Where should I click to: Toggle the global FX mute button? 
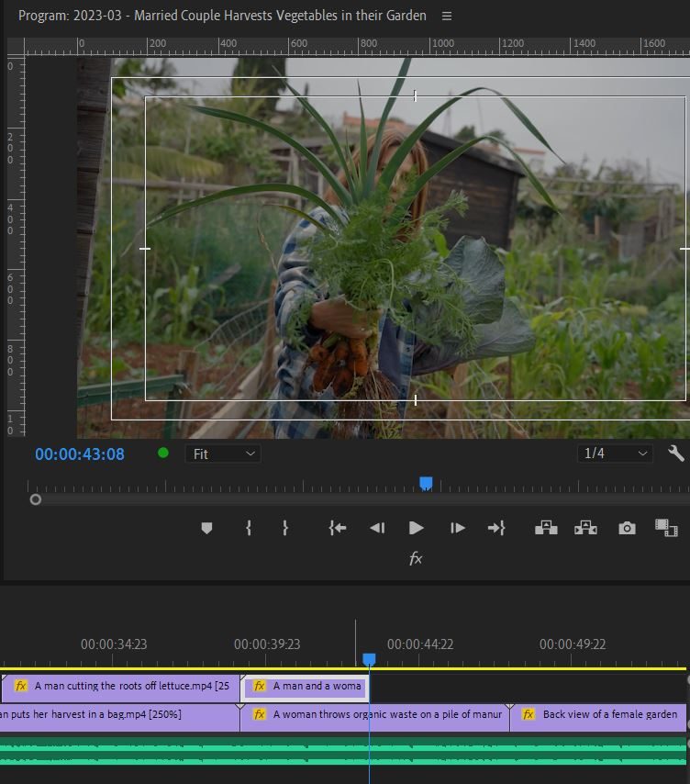pyautogui.click(x=416, y=558)
